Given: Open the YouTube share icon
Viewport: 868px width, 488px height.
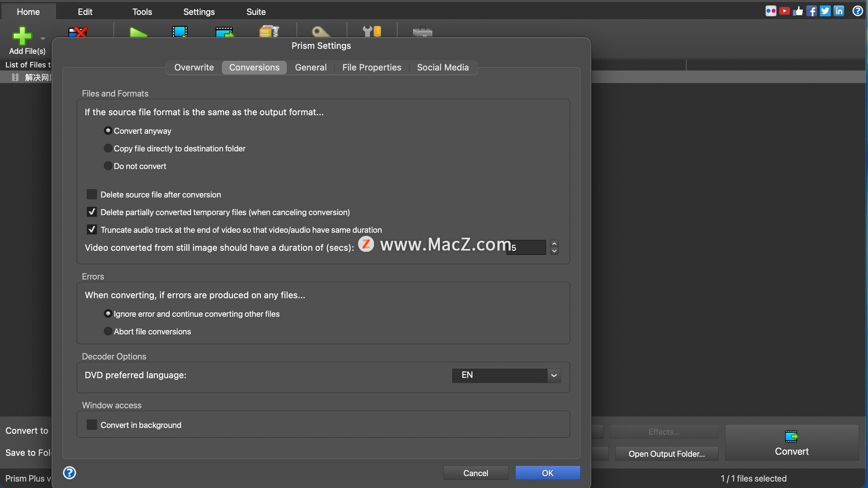Looking at the screenshot, I should click(784, 11).
